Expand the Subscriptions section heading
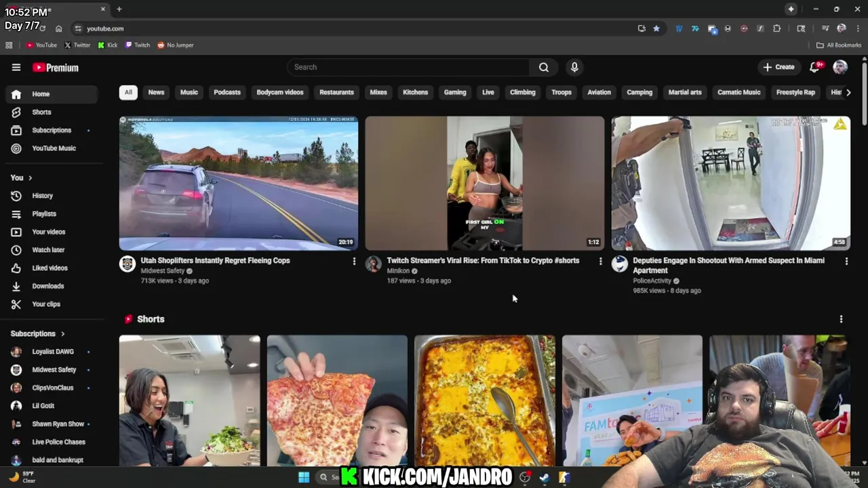868x488 pixels. pyautogui.click(x=38, y=333)
